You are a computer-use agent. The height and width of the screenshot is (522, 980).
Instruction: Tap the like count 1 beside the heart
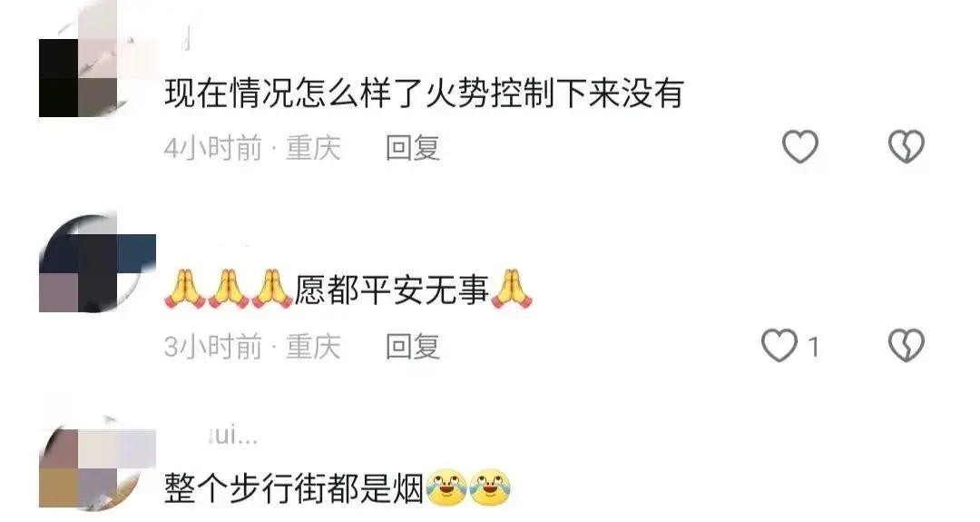(x=813, y=346)
